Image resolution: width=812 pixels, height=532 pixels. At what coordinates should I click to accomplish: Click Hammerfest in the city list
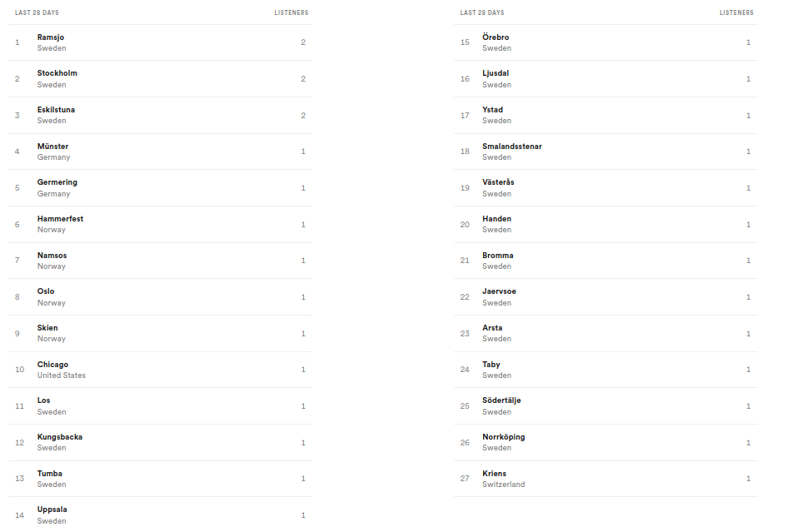[60, 219]
